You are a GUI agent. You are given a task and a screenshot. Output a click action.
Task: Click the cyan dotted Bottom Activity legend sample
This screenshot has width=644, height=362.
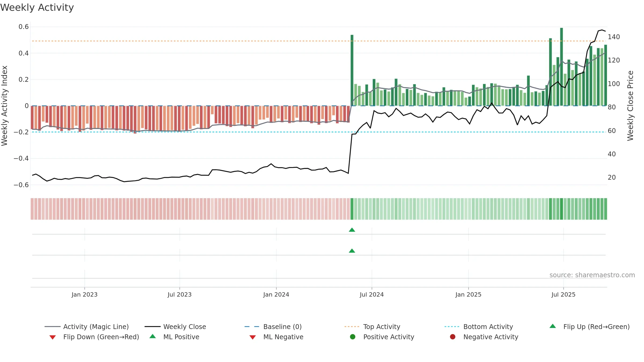[452, 327]
